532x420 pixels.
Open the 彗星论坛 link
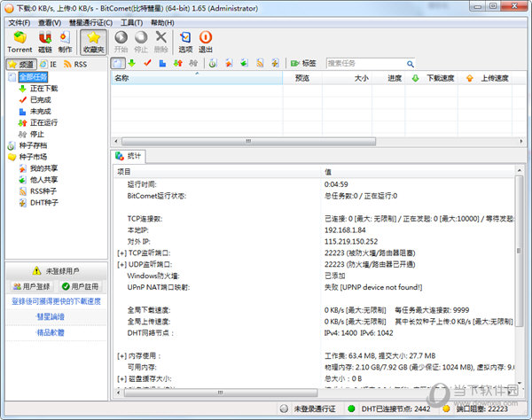click(x=51, y=316)
